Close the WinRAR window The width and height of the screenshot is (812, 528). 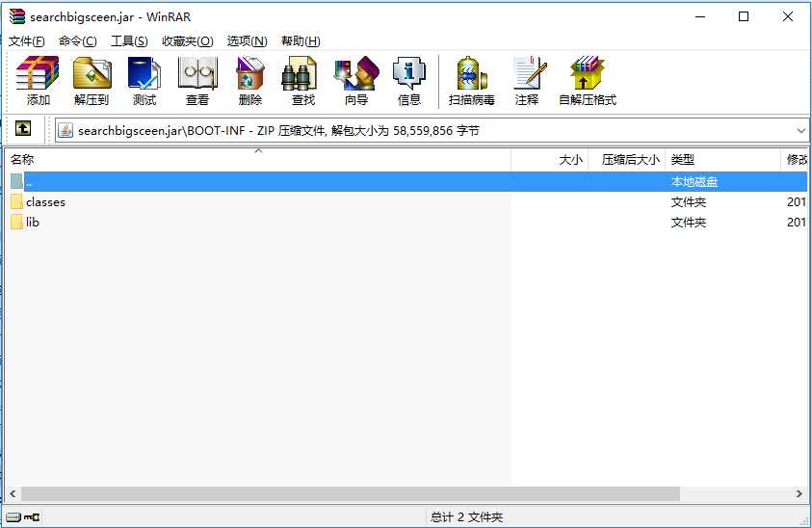(788, 16)
